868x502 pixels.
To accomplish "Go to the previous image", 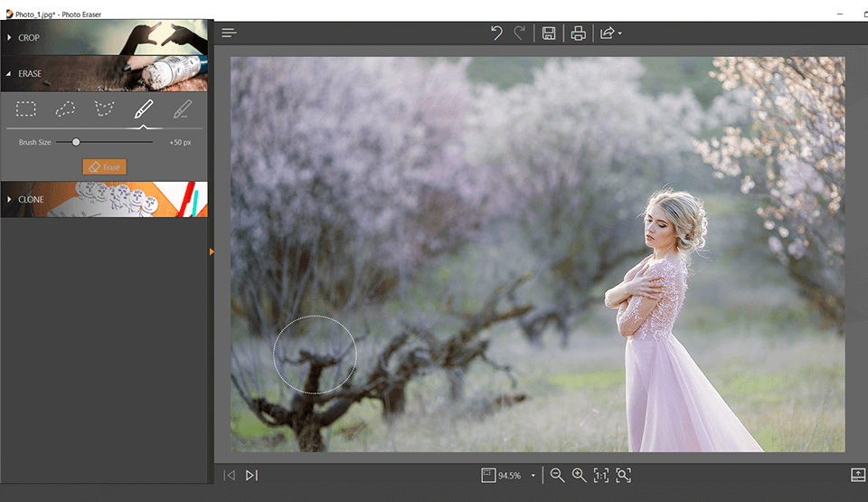I will pyautogui.click(x=229, y=476).
